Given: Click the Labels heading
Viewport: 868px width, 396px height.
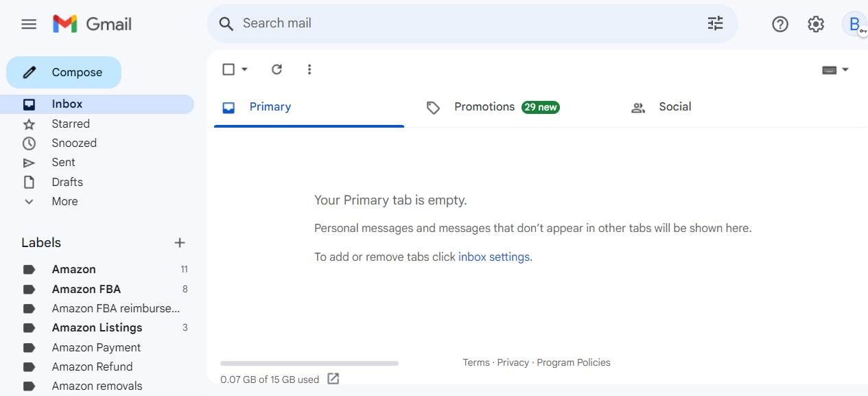Looking at the screenshot, I should tap(41, 243).
